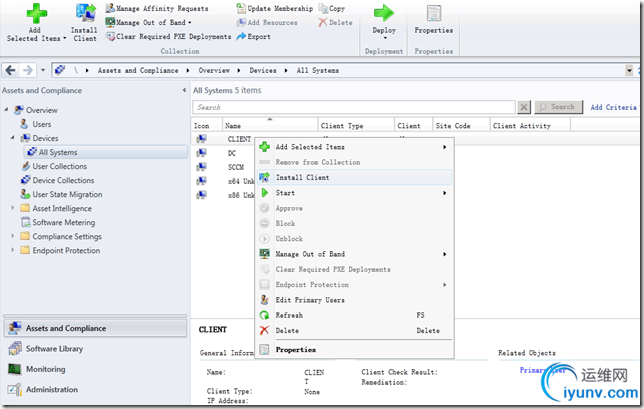Viewport: 644px width, 409px height.
Task: Open Start submenu in context menu
Action: click(354, 193)
